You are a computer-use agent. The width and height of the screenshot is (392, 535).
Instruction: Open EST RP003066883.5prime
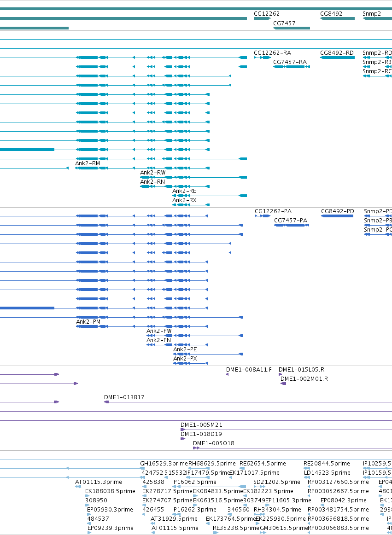(338, 528)
